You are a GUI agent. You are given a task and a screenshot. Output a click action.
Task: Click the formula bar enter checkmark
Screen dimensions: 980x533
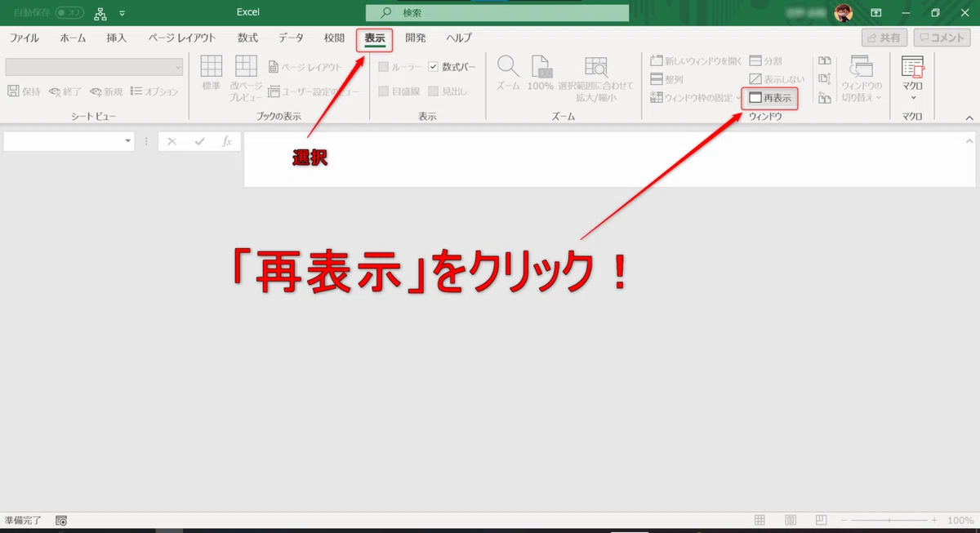click(199, 141)
